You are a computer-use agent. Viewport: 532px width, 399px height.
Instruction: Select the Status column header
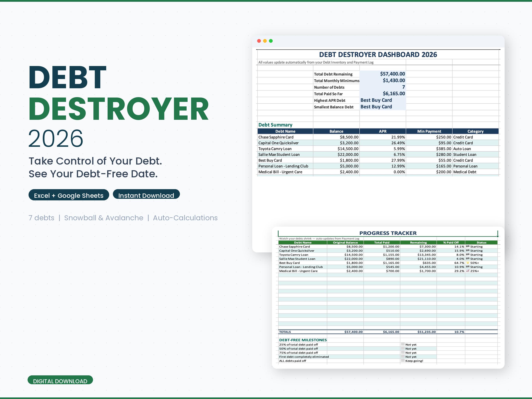[482, 242]
